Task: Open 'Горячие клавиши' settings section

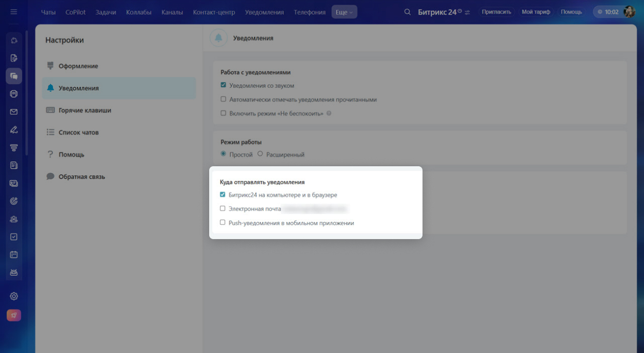Action: tap(85, 110)
